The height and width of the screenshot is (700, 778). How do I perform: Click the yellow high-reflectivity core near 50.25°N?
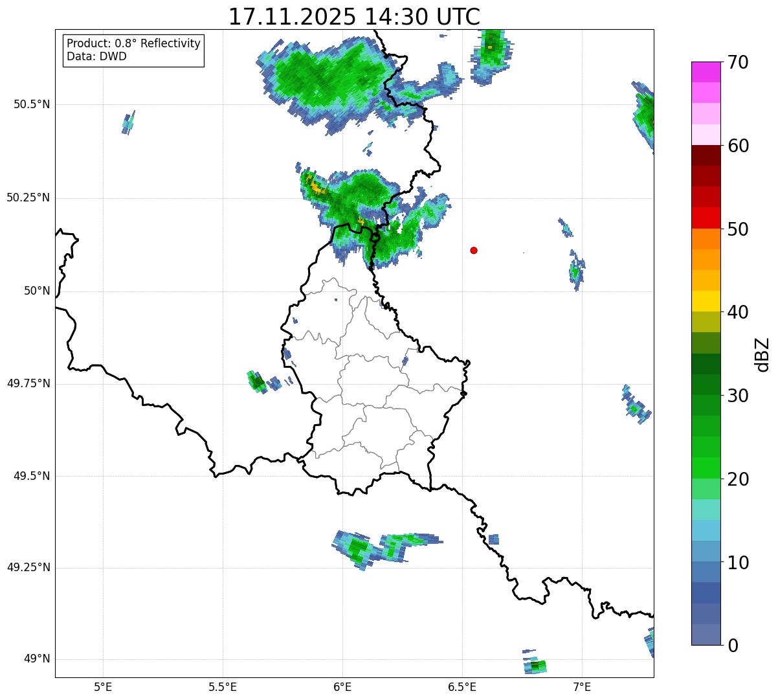click(316, 188)
